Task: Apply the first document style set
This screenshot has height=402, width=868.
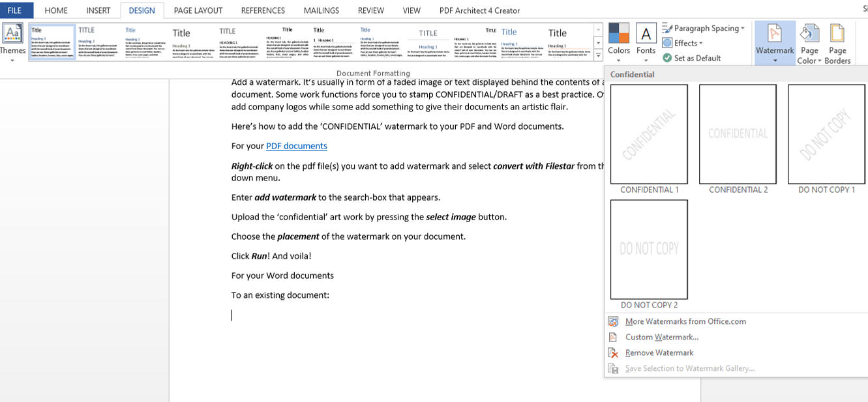Action: [52, 42]
